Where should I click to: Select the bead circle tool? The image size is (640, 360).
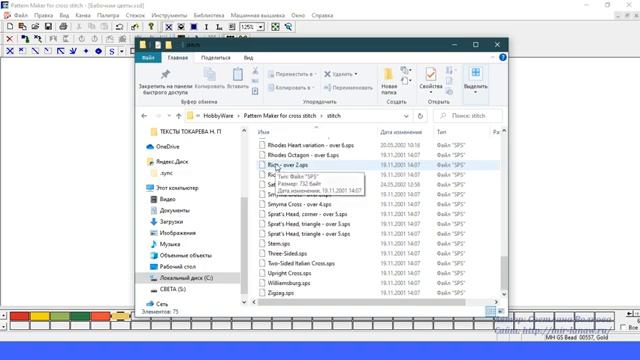[x=98, y=51]
